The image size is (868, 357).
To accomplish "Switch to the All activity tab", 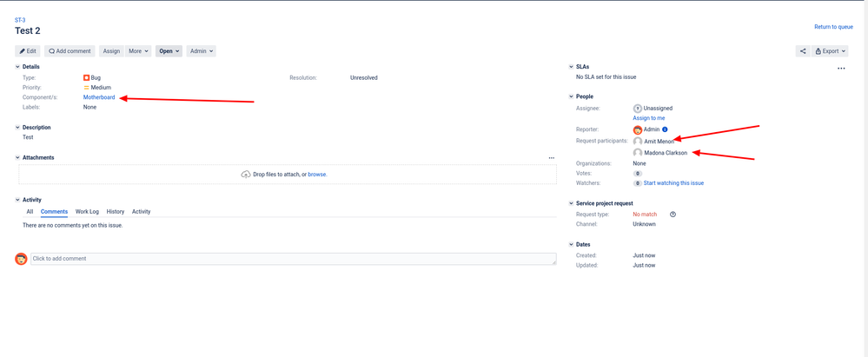I will pos(30,212).
